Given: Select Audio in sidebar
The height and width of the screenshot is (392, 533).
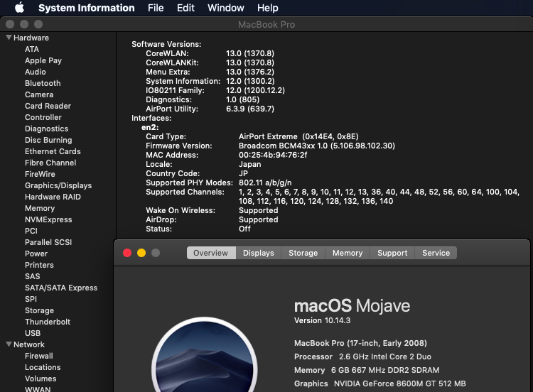Looking at the screenshot, I should (36, 72).
